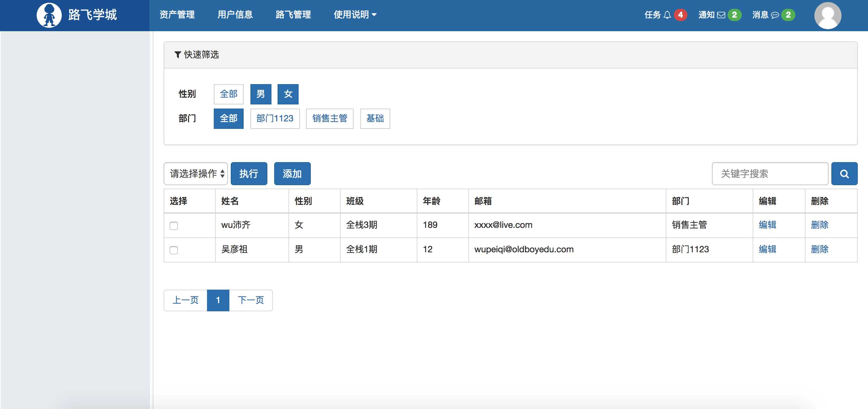Toggle gender filter 女
This screenshot has height=409, width=868.
(288, 94)
